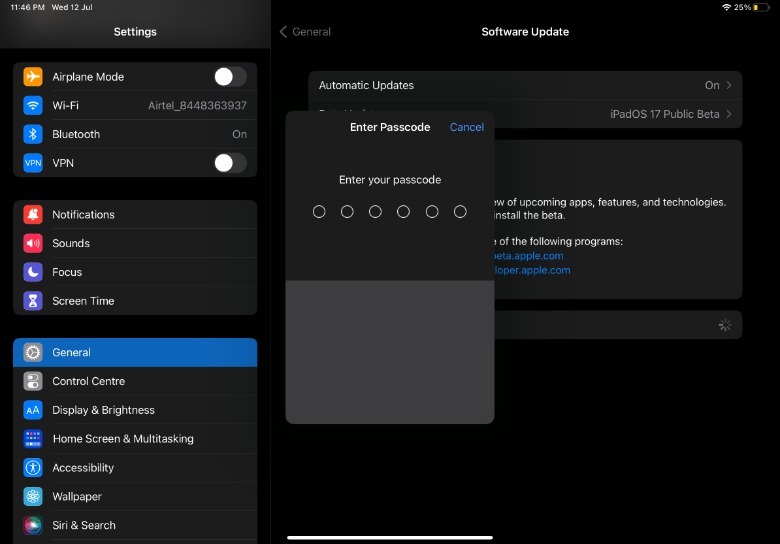
Task: Tap the Screen Time hourglass icon
Action: point(33,301)
